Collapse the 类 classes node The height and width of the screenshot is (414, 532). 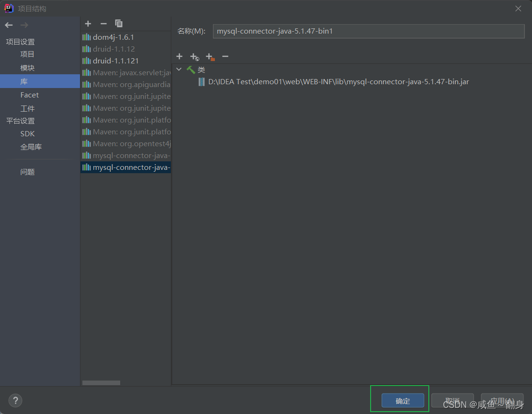179,70
